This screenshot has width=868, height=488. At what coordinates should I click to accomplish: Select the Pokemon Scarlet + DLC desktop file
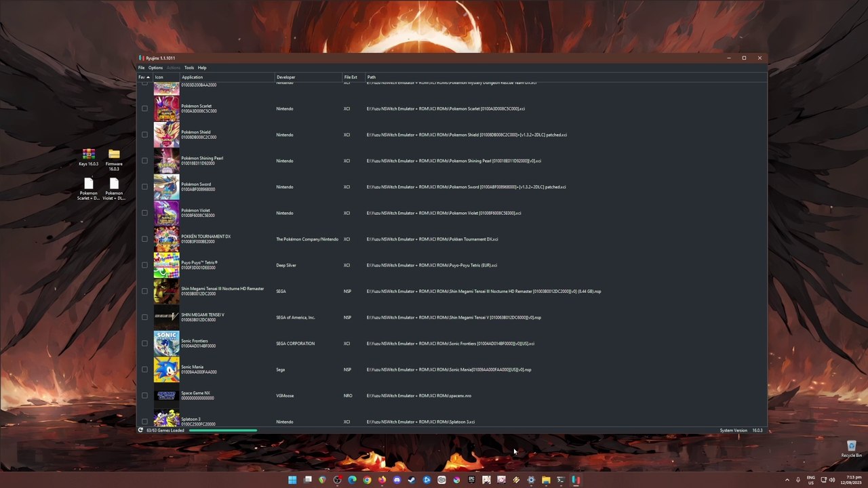coord(88,189)
